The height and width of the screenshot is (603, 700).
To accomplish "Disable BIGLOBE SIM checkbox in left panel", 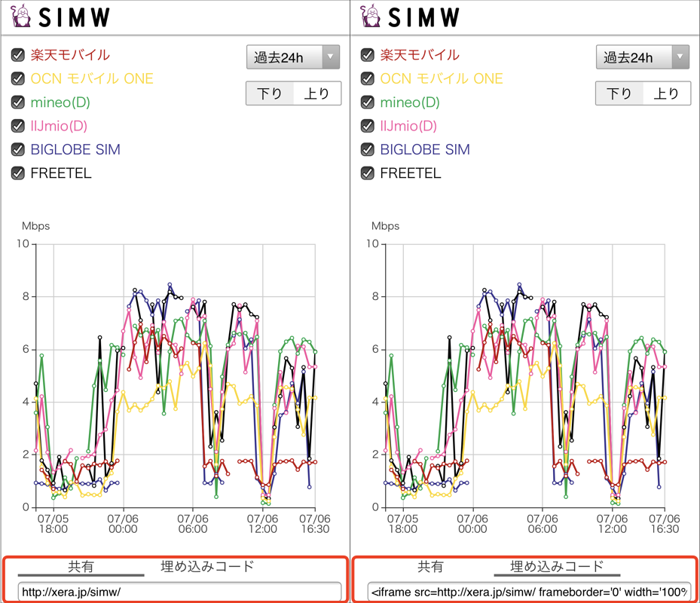I will click(x=18, y=149).
